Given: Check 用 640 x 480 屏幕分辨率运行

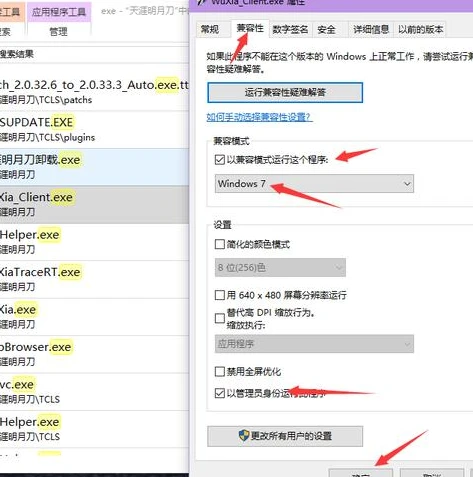Looking at the screenshot, I should coord(220,295).
